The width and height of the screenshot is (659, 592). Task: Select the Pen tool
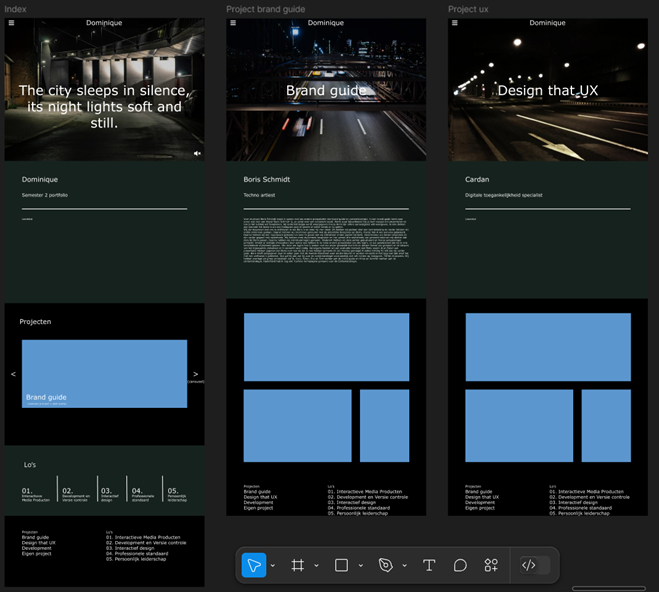[386, 565]
